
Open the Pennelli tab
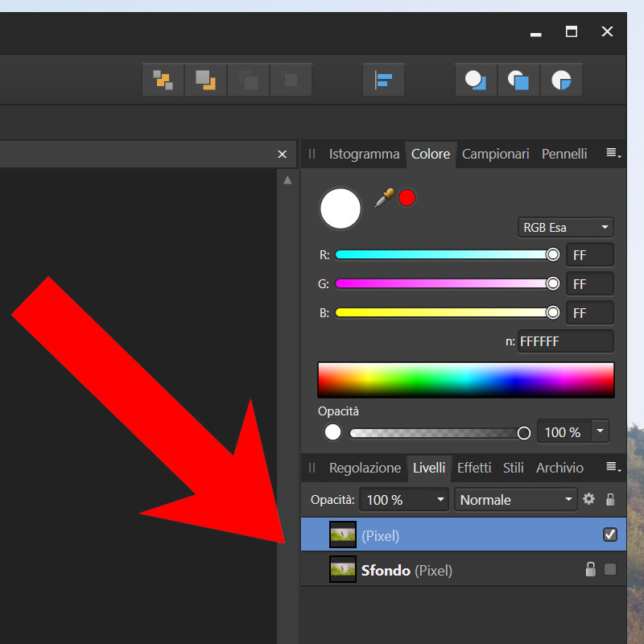click(564, 154)
